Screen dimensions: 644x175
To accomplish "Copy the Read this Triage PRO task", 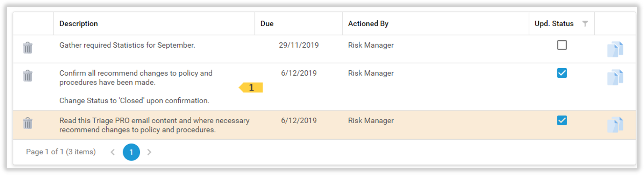I will (615, 125).
